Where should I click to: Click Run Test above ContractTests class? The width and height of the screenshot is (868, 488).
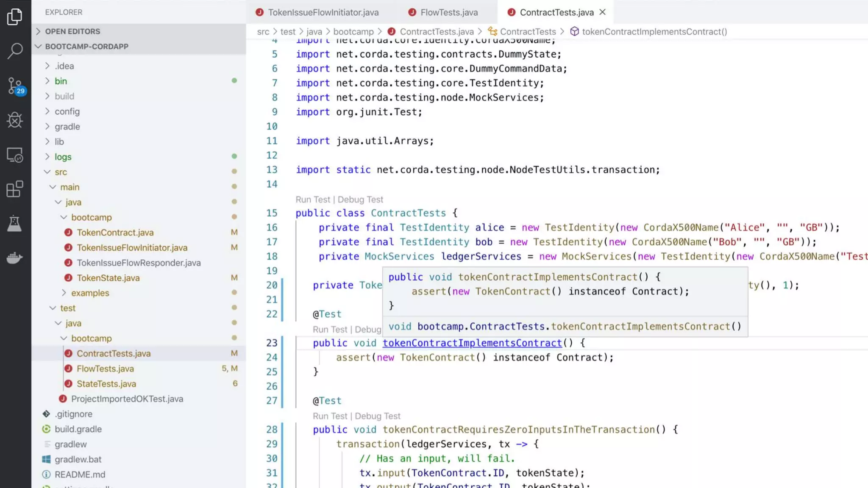tap(312, 200)
